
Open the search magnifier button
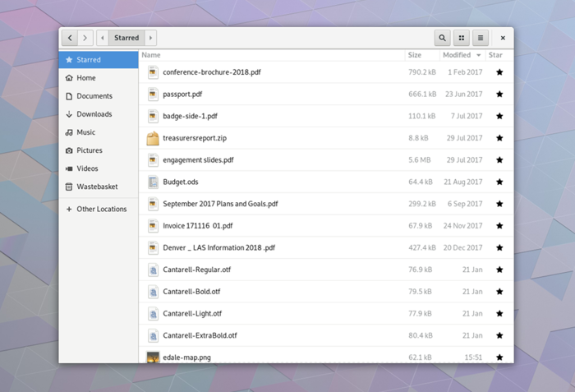coord(442,38)
